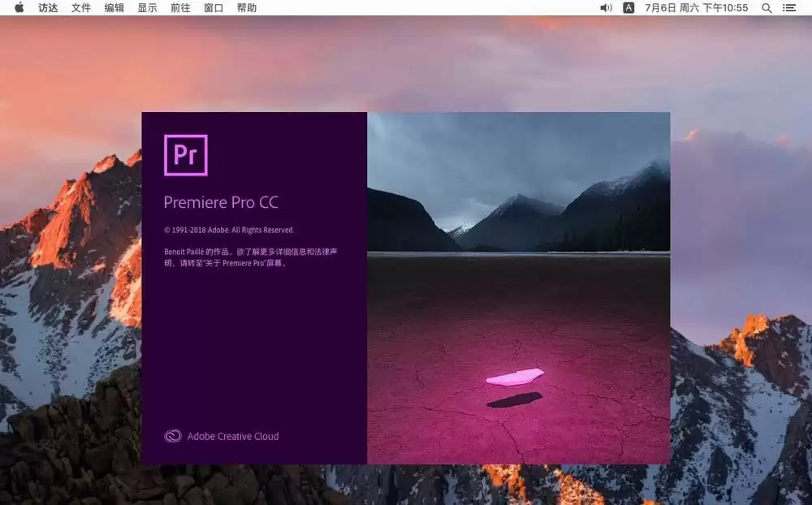812x505 pixels.
Task: Click the Benoit Paillé credit text
Action: (x=251, y=257)
